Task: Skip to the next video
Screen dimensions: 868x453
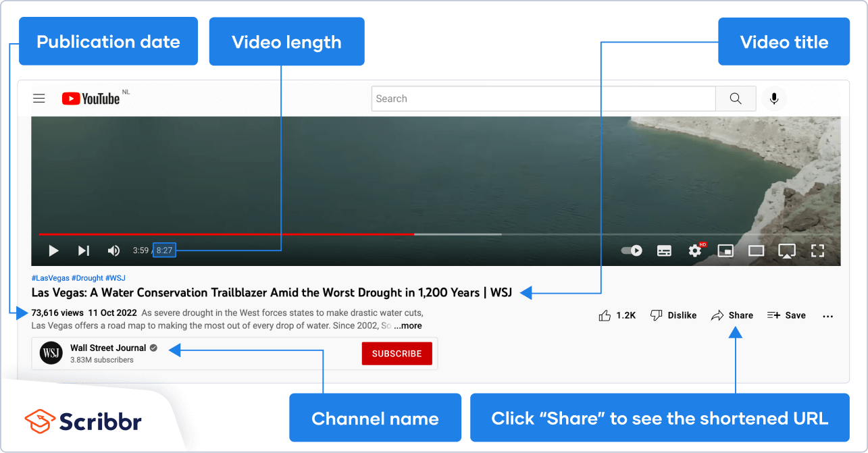Action: click(x=84, y=250)
